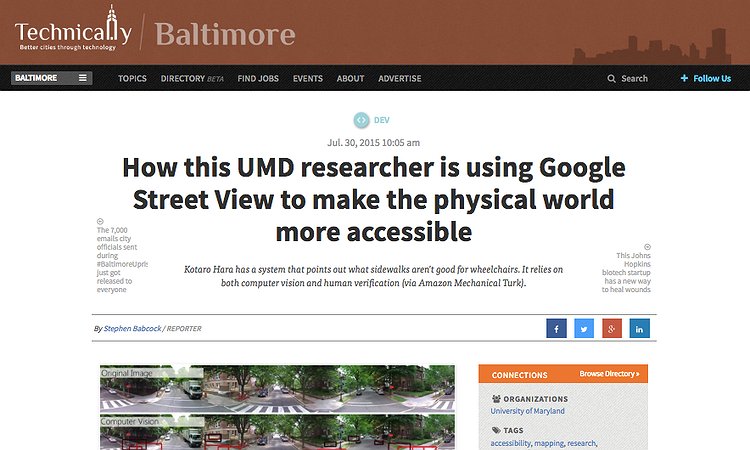Click the search magnifier icon
The image size is (750, 450).
[611, 78]
